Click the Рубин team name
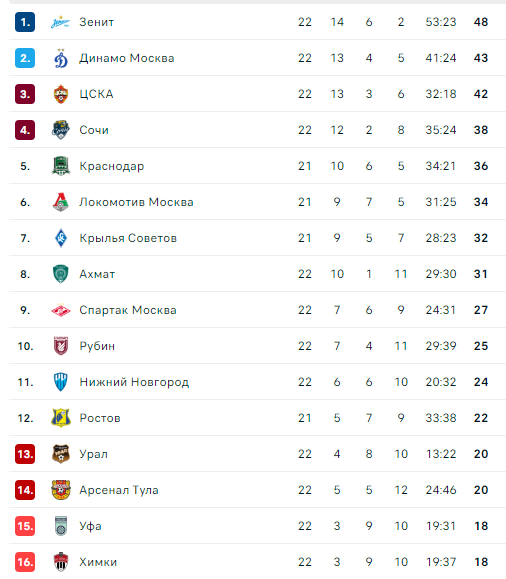 coord(97,346)
